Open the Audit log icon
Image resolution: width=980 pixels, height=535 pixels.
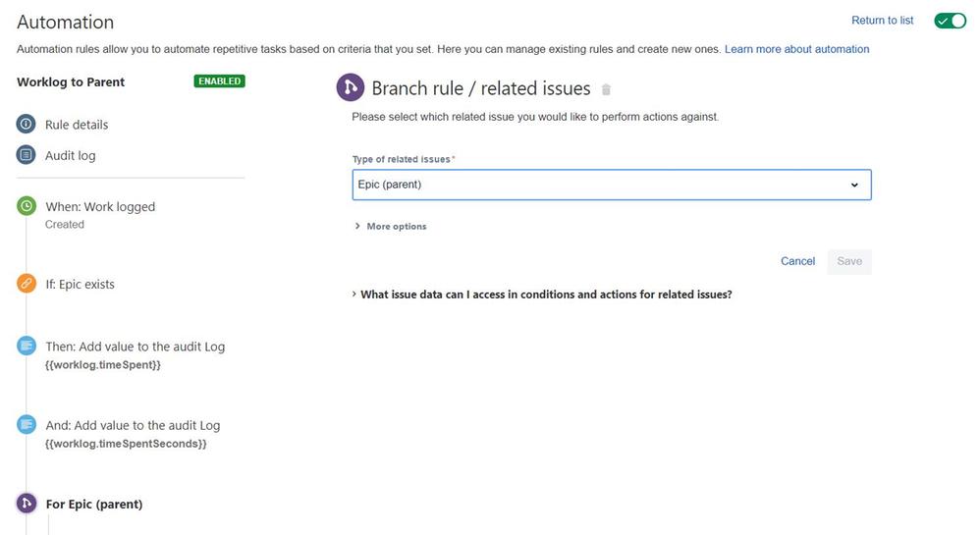(26, 154)
